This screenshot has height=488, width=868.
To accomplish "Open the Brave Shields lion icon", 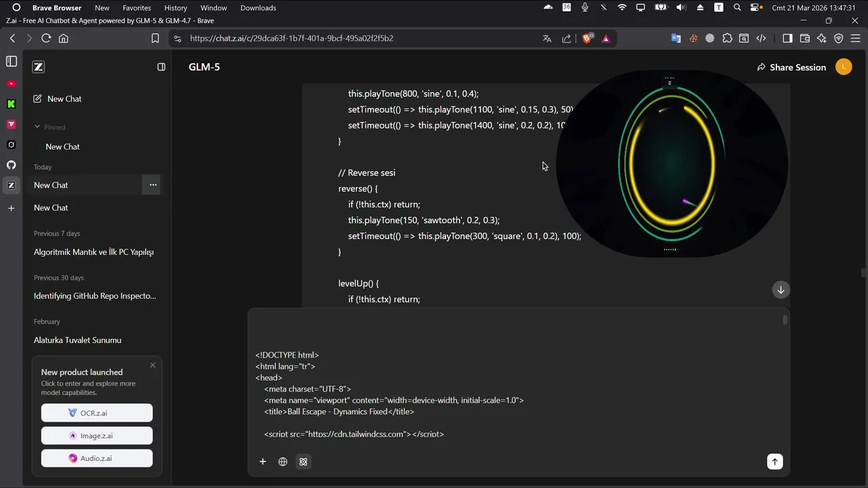I will tap(588, 39).
